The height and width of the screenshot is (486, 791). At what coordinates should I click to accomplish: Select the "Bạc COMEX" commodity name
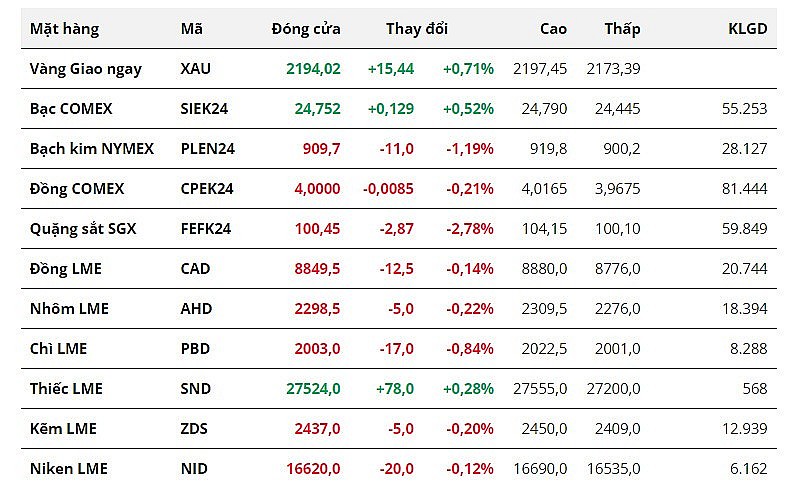point(71,109)
